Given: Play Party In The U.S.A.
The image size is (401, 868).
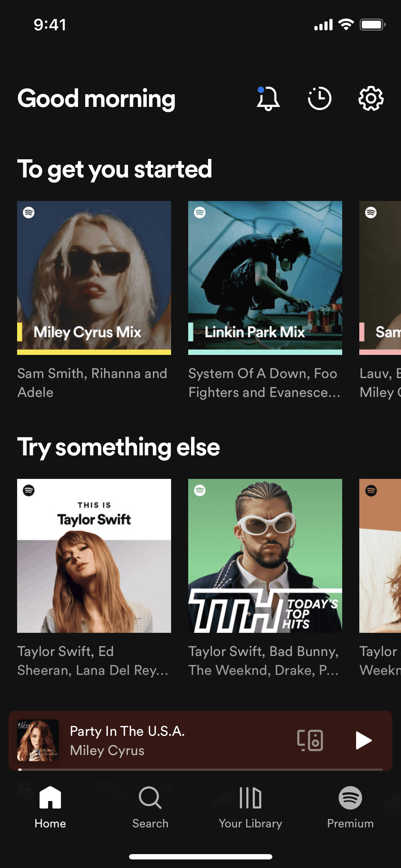Looking at the screenshot, I should pyautogui.click(x=364, y=740).
